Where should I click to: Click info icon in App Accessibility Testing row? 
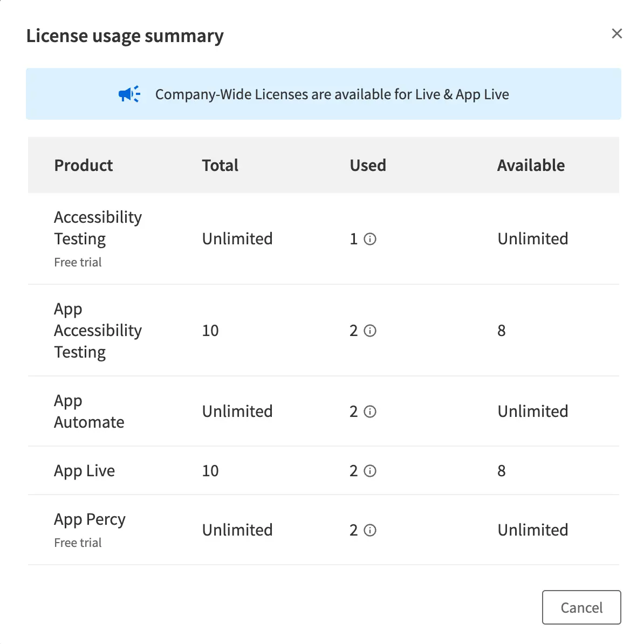point(370,331)
